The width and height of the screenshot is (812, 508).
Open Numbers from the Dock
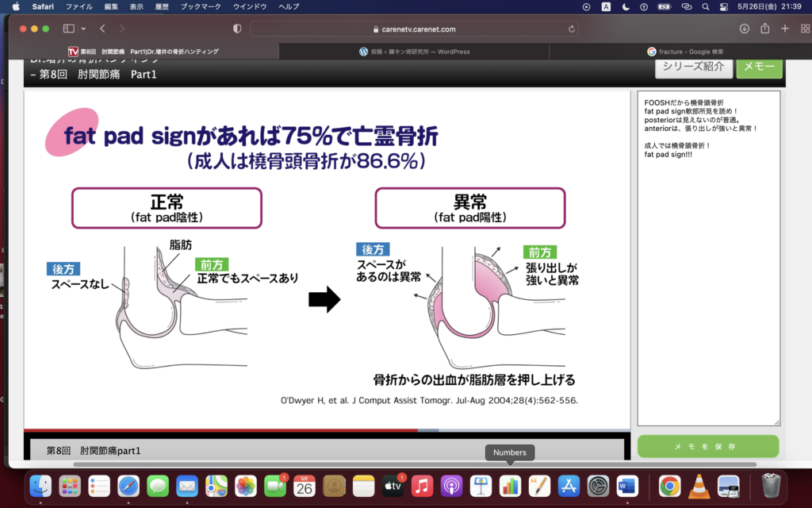pos(510,485)
